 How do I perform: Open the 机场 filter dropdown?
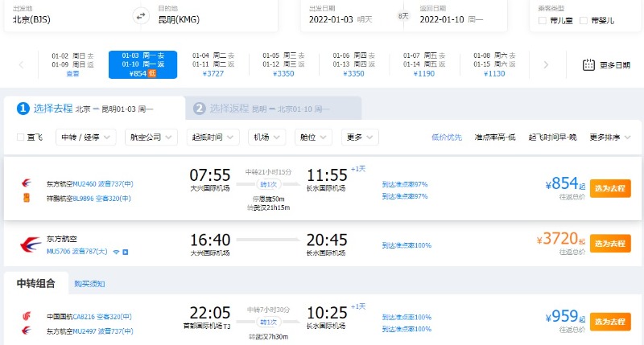pyautogui.click(x=267, y=137)
